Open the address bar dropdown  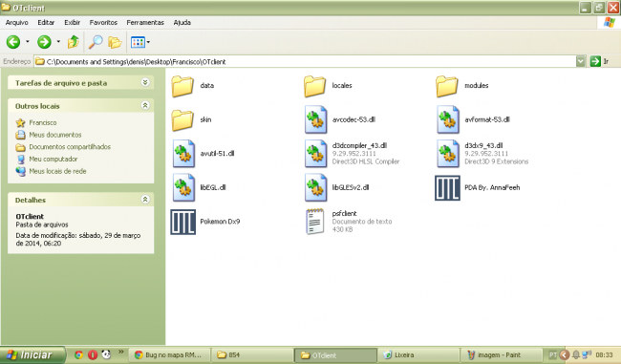pos(580,61)
